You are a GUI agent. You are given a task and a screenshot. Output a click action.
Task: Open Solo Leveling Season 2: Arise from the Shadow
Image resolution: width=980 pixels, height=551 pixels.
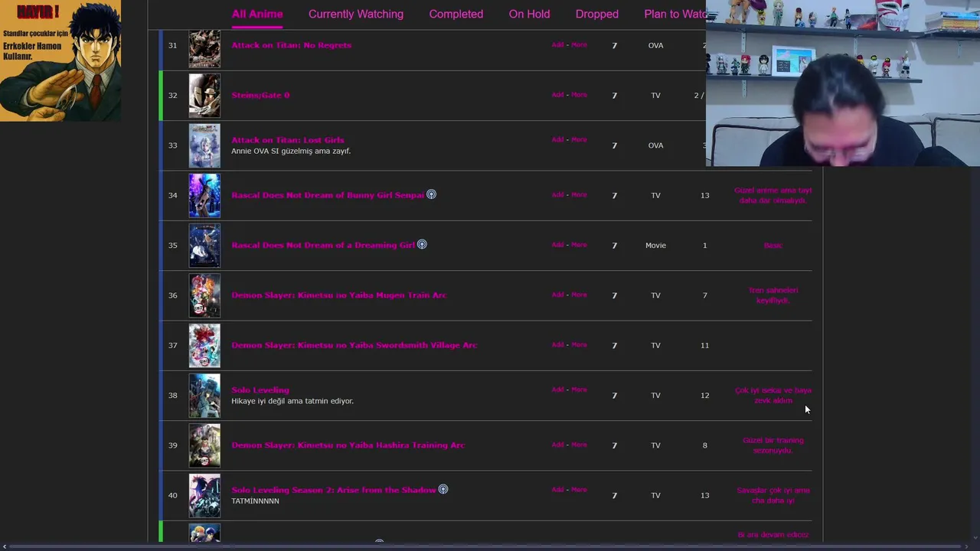click(x=334, y=490)
